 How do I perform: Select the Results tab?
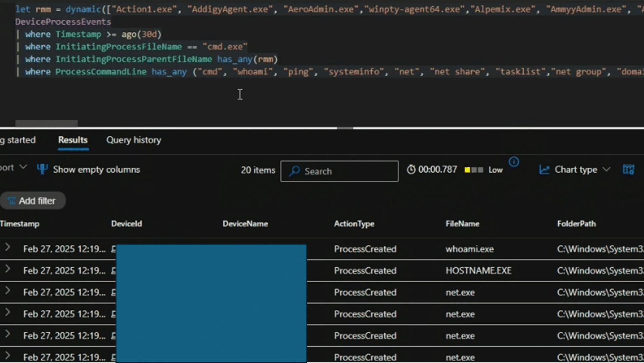click(x=73, y=140)
